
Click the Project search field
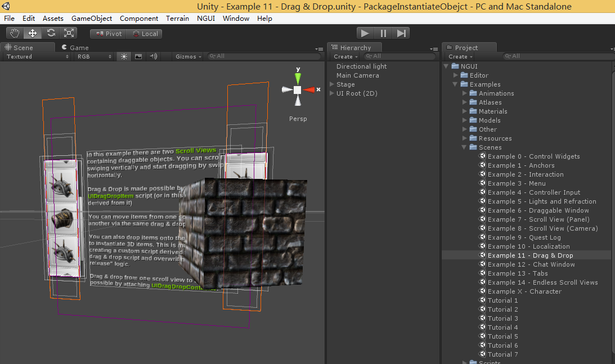coord(559,56)
